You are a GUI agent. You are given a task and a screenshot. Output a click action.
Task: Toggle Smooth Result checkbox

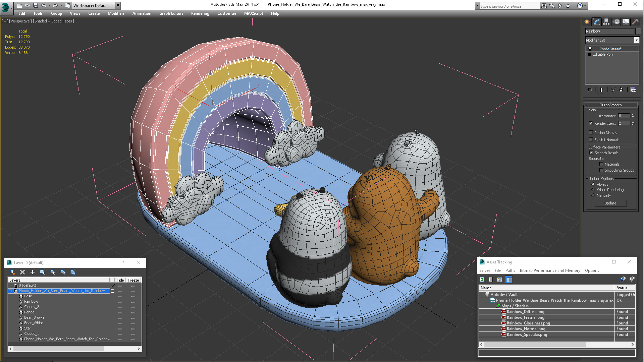click(x=591, y=153)
